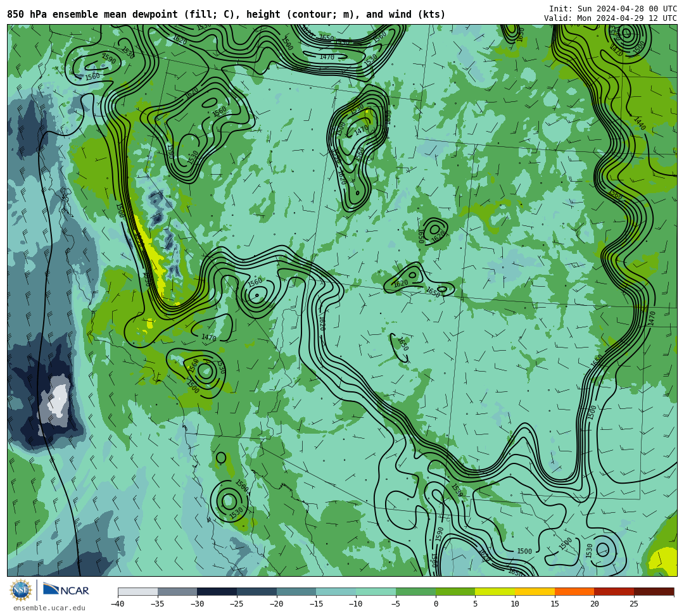Screen dimensions: 684x616
Task: Click the dark red 20 to 25 swatch
Action: (x=614, y=591)
